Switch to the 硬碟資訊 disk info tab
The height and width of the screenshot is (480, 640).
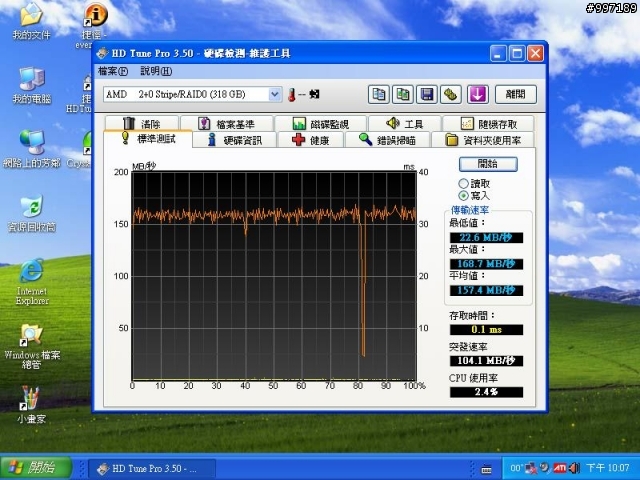click(235, 140)
